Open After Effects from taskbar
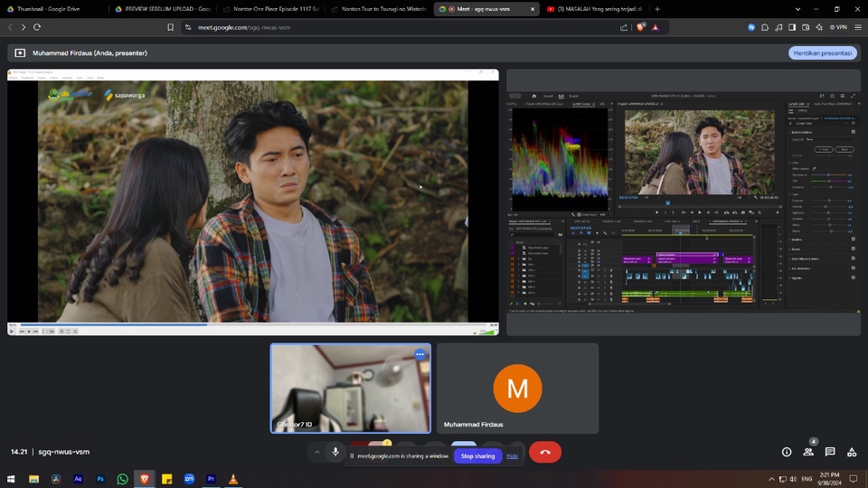This screenshot has height=488, width=868. coord(78,479)
